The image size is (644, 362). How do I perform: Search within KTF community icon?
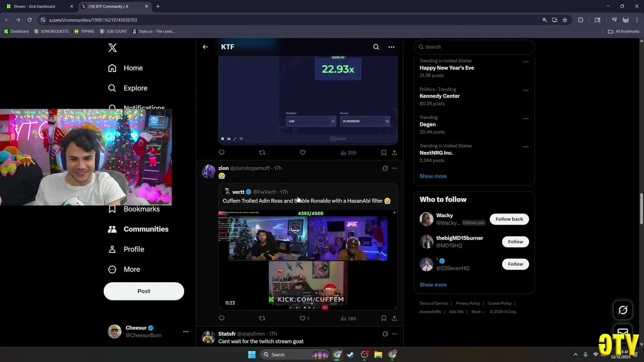(376, 47)
